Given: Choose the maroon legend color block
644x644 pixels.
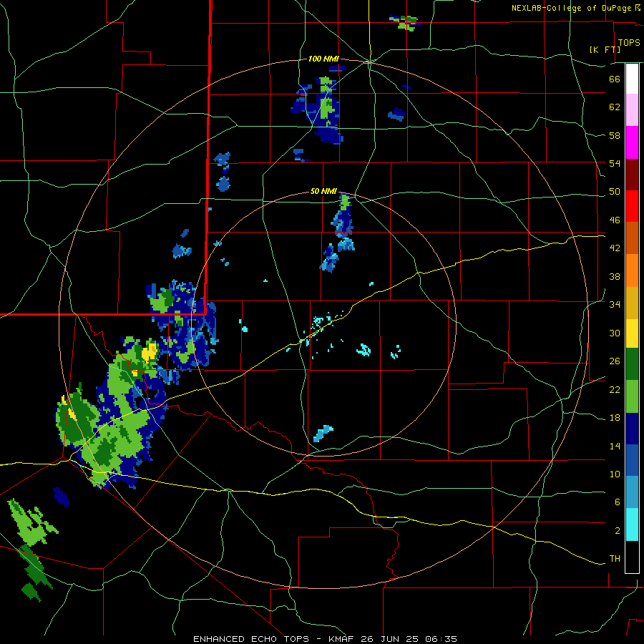Looking at the screenshot, I should point(632,175).
